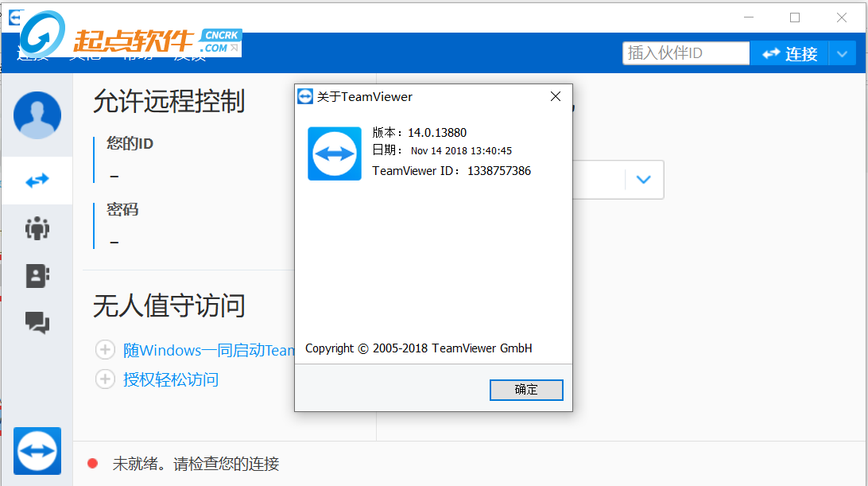Open the user profile avatar
This screenshot has height=486, width=868.
pyautogui.click(x=37, y=115)
